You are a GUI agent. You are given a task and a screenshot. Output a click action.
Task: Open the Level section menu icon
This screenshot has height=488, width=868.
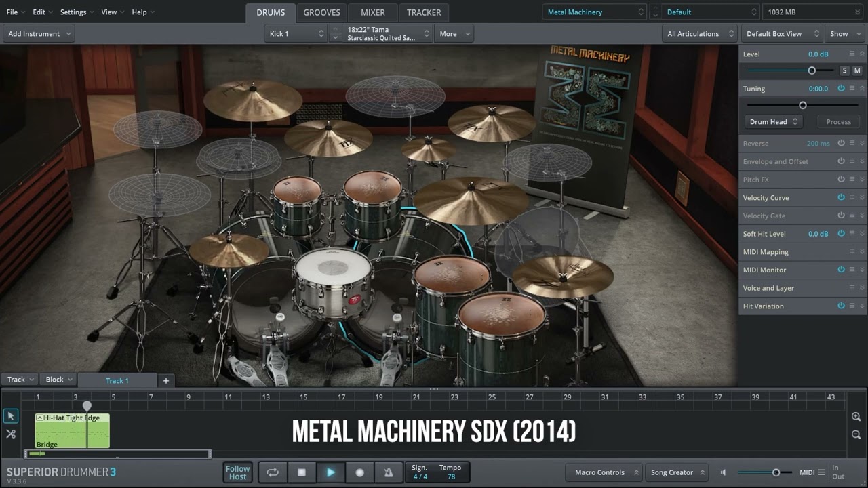tap(852, 54)
